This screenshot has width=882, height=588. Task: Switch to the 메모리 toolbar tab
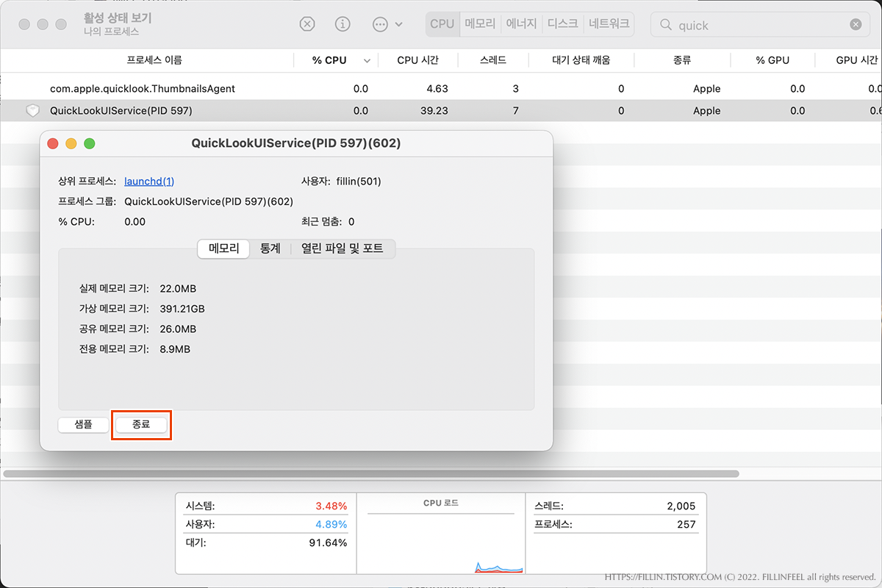click(480, 24)
